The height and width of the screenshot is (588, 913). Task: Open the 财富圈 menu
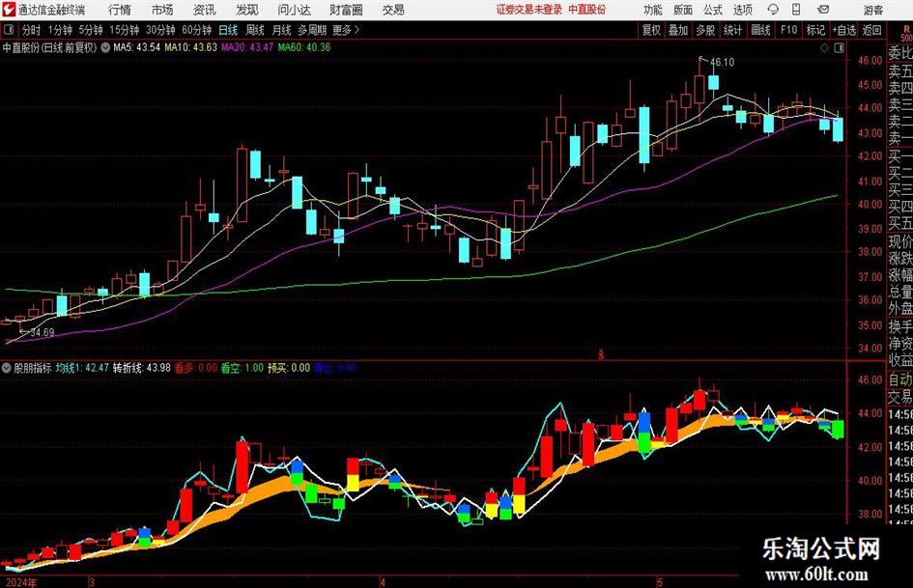[346, 10]
